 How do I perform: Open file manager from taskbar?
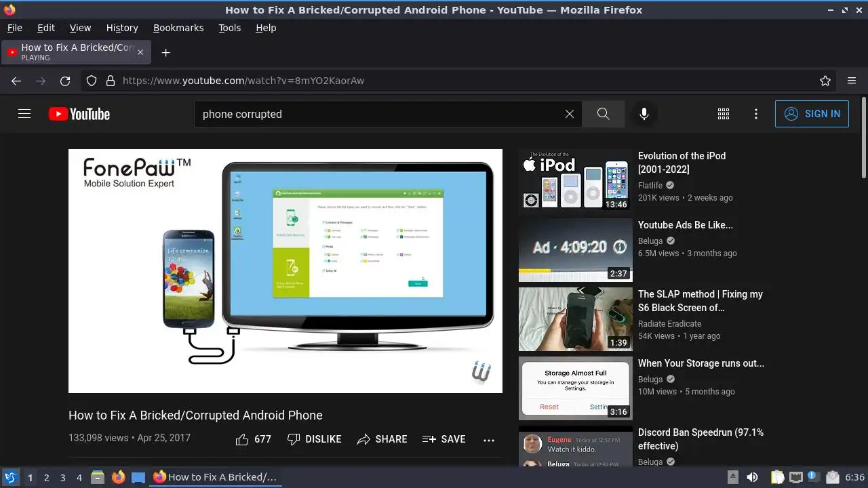pos(97,477)
